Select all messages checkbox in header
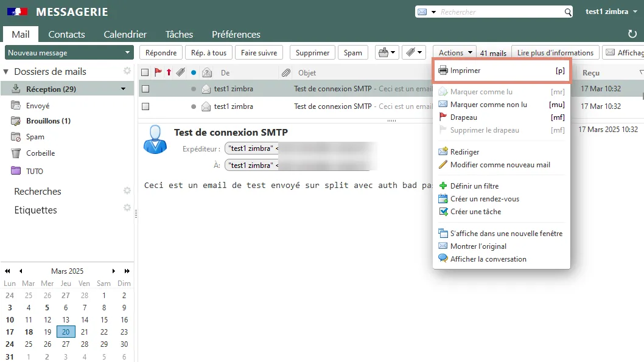Viewport: 644px width, 362px height. click(145, 72)
